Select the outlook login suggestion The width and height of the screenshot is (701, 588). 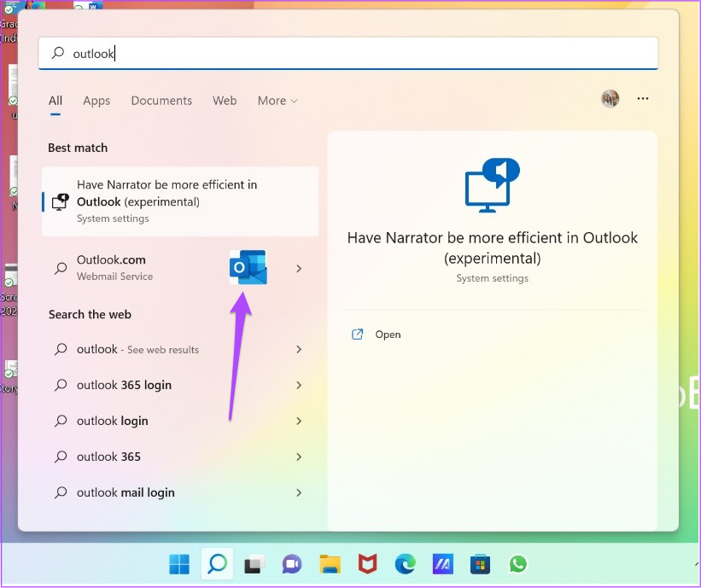180,421
